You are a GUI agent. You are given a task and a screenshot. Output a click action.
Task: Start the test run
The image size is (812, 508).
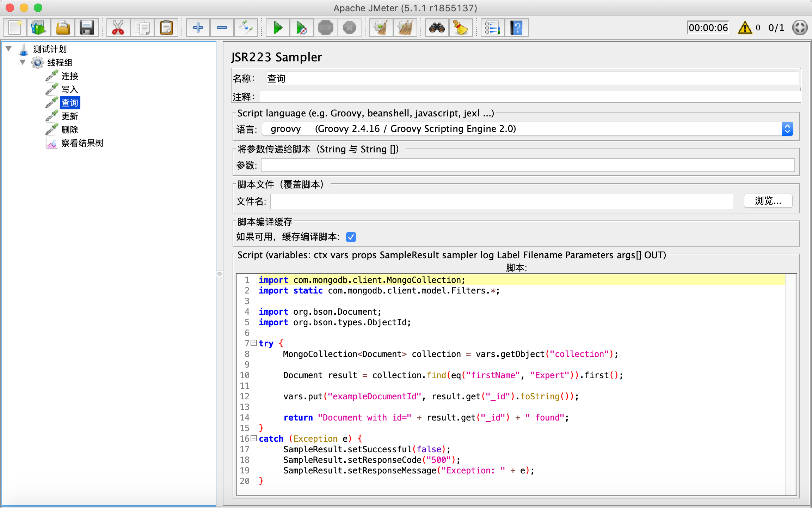point(277,27)
